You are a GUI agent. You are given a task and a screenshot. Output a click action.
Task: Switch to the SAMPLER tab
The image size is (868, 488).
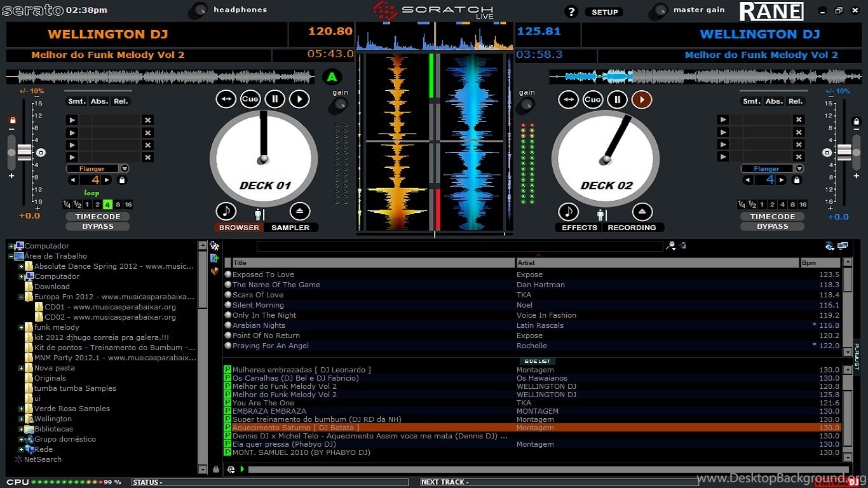290,227
